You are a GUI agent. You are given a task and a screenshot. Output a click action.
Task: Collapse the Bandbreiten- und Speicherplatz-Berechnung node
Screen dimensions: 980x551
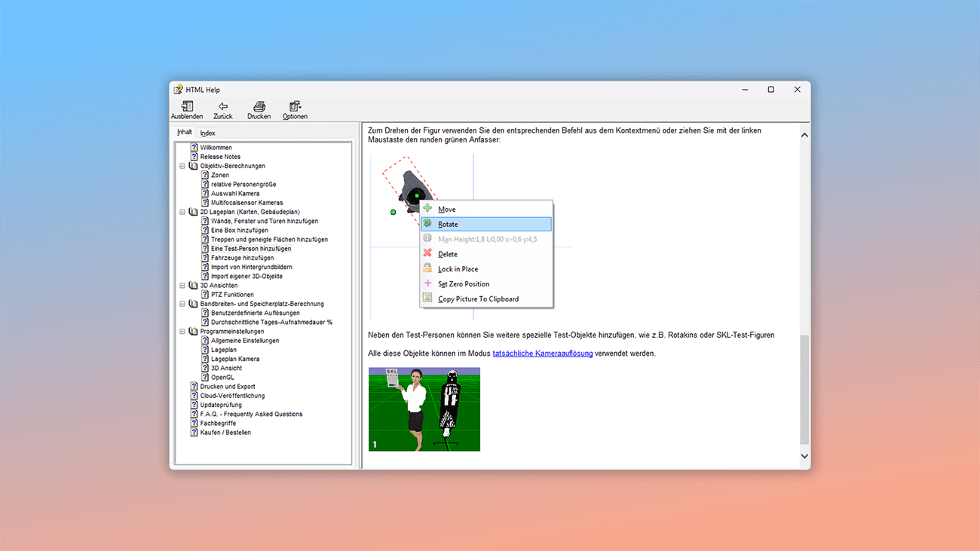click(x=182, y=304)
